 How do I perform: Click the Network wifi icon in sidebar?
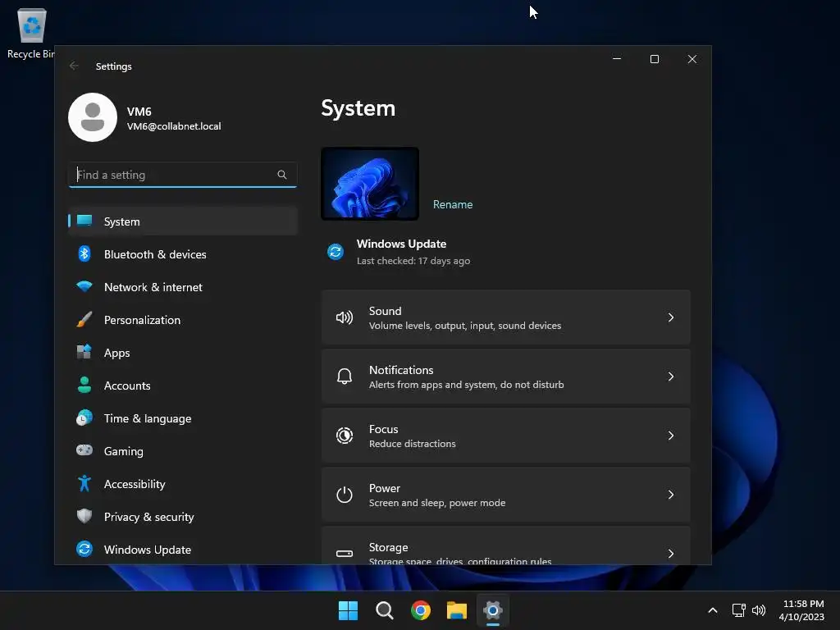[x=84, y=286]
